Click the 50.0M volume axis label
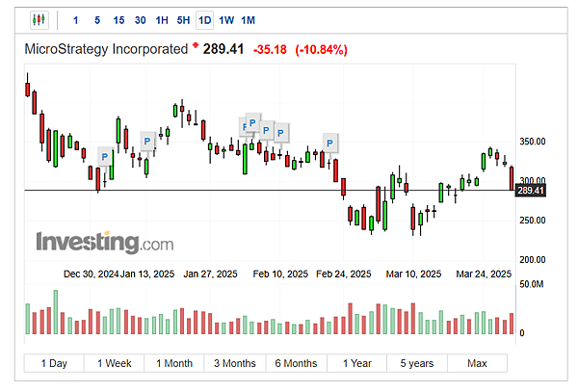The width and height of the screenshot is (578, 392). (x=531, y=284)
